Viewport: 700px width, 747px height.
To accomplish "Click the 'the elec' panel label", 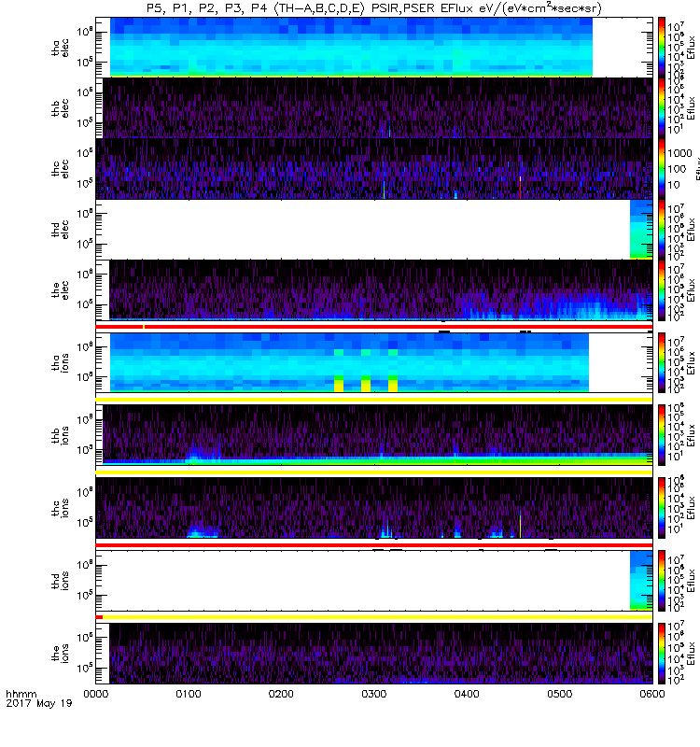I will coord(61,289).
